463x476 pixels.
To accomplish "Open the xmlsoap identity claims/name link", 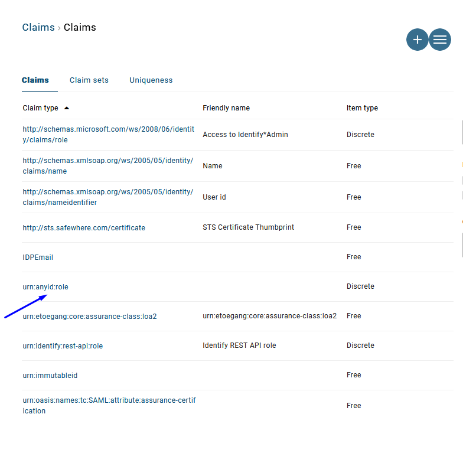I will click(107, 166).
